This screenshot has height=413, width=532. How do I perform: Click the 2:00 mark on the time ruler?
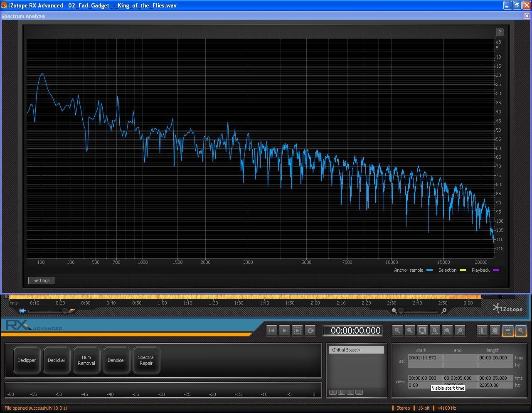point(315,303)
